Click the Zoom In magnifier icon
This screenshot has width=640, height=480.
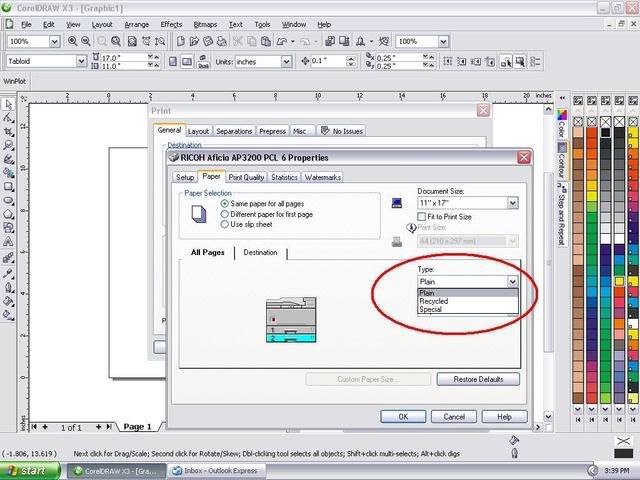(x=72, y=41)
